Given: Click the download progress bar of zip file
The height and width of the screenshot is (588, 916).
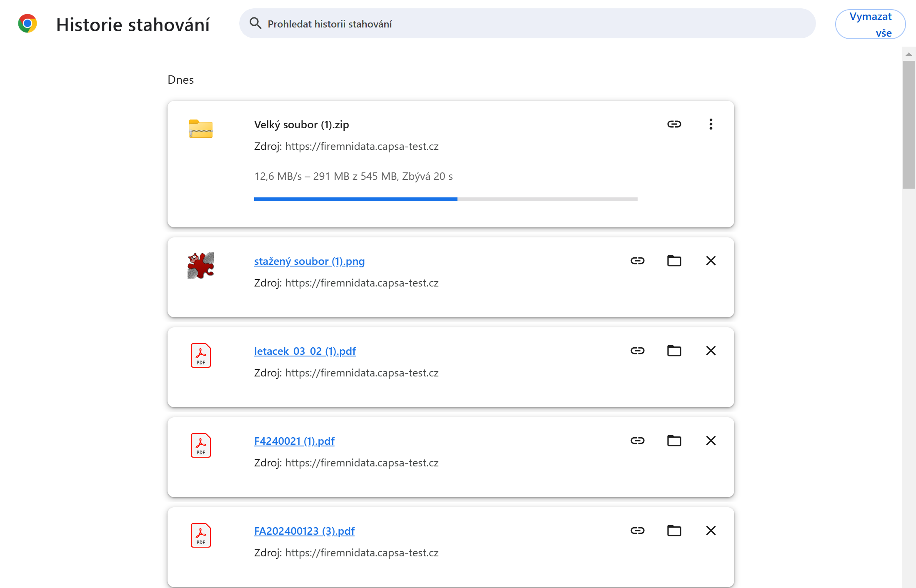Looking at the screenshot, I should click(x=445, y=199).
